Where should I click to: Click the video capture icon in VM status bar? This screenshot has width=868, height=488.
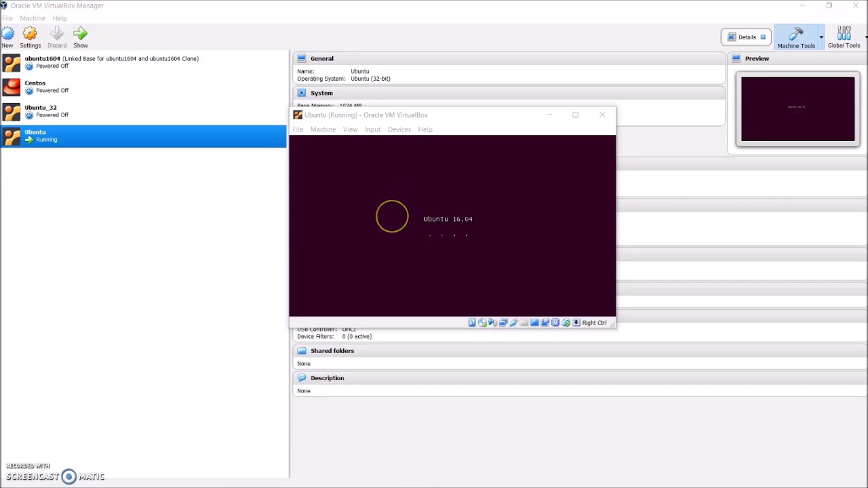tap(545, 323)
